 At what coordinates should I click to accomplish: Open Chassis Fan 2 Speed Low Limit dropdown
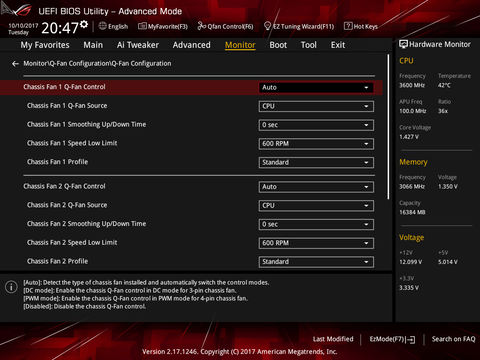[316, 243]
